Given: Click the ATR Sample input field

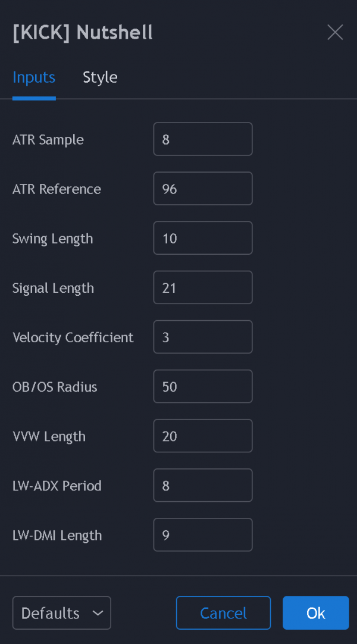Looking at the screenshot, I should pyautogui.click(x=203, y=139).
